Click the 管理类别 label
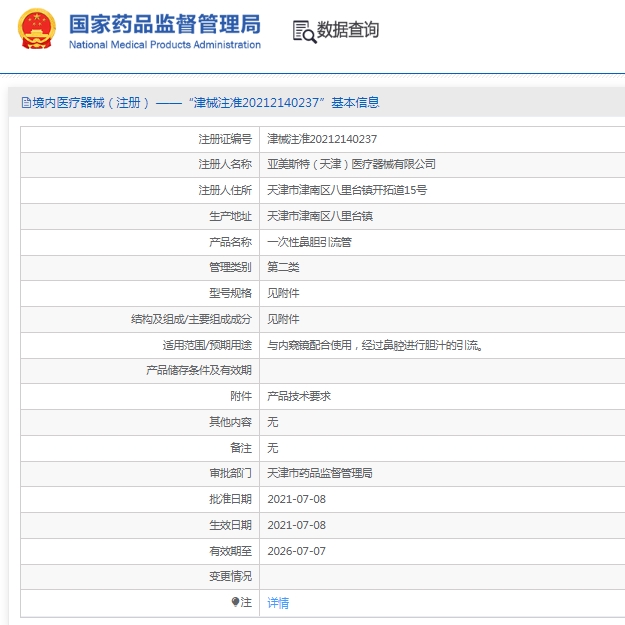This screenshot has width=625, height=625. coord(230,267)
